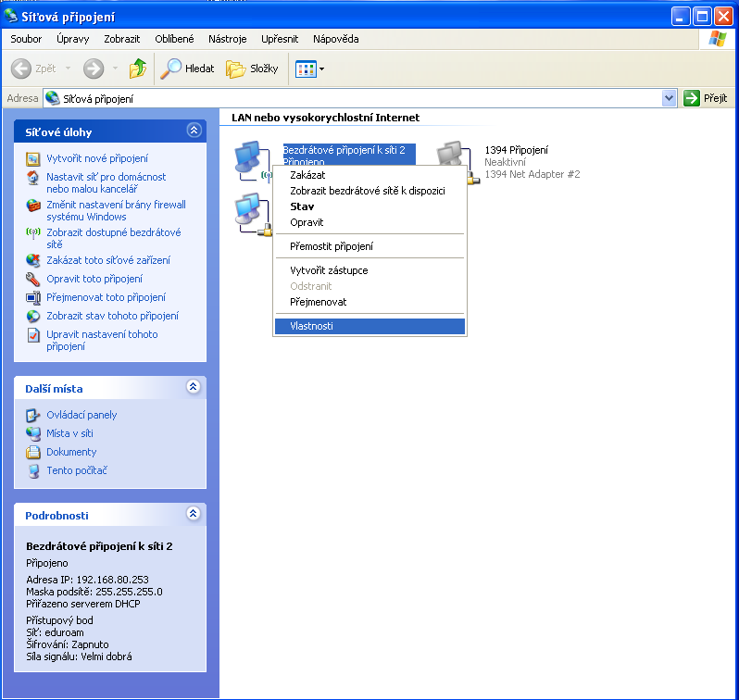Click the Tento počítač icon
The height and width of the screenshot is (700, 739).
[x=33, y=470]
